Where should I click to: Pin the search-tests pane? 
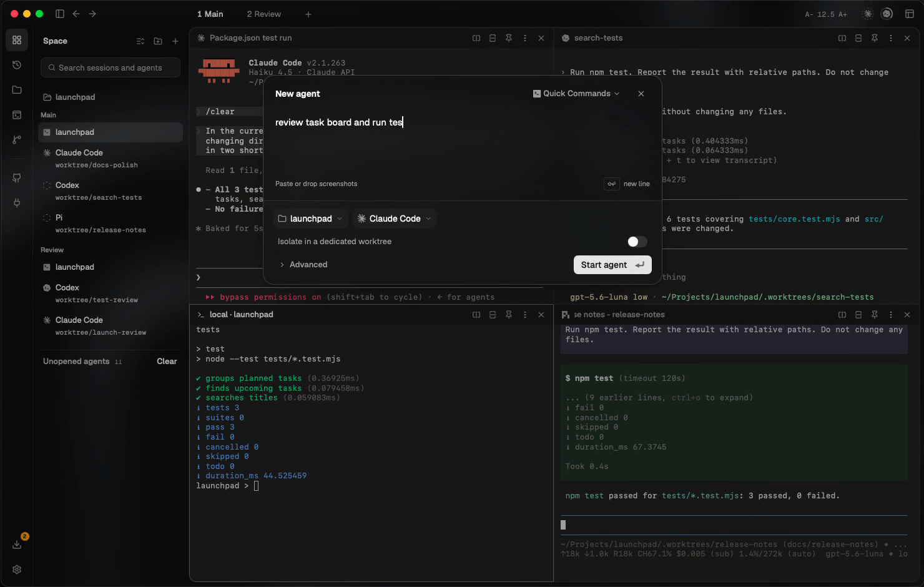875,38
